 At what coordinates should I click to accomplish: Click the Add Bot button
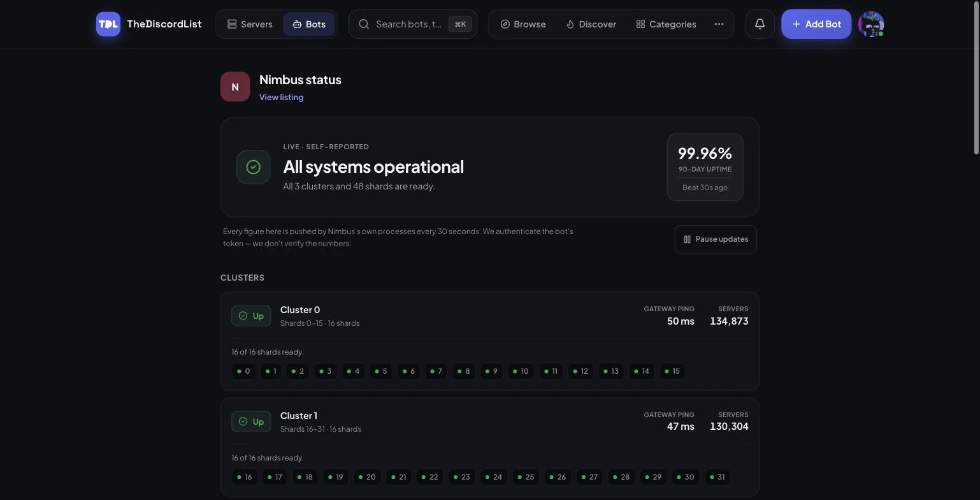[816, 24]
